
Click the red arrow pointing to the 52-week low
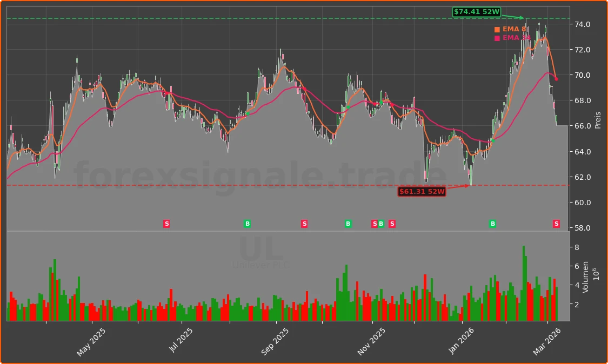[x=459, y=185]
